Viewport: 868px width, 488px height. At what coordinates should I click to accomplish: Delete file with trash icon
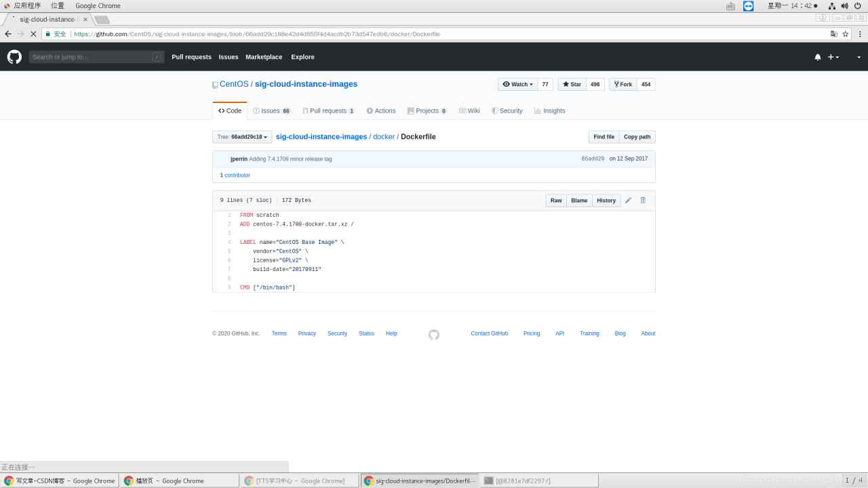(x=643, y=201)
